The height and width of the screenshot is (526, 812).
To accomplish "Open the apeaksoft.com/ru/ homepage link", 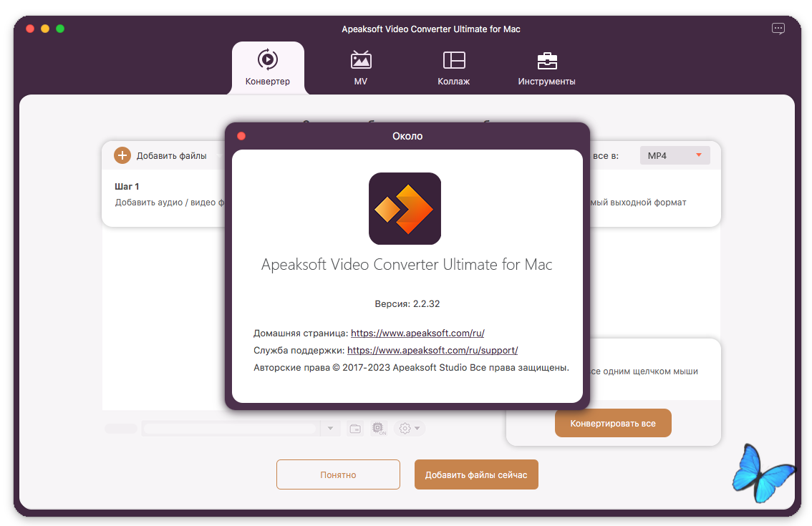I will [417, 333].
